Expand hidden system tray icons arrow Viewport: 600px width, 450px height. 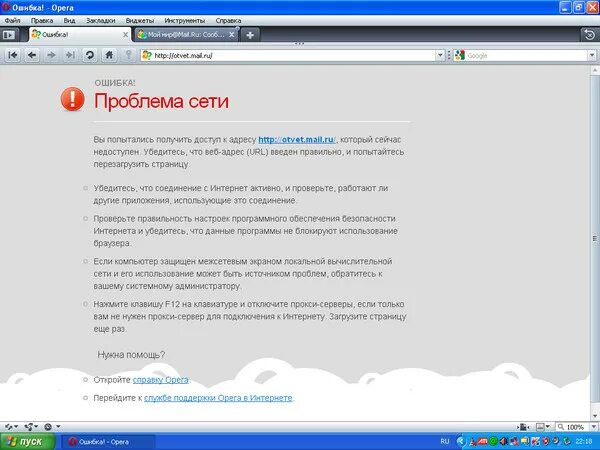(461, 442)
